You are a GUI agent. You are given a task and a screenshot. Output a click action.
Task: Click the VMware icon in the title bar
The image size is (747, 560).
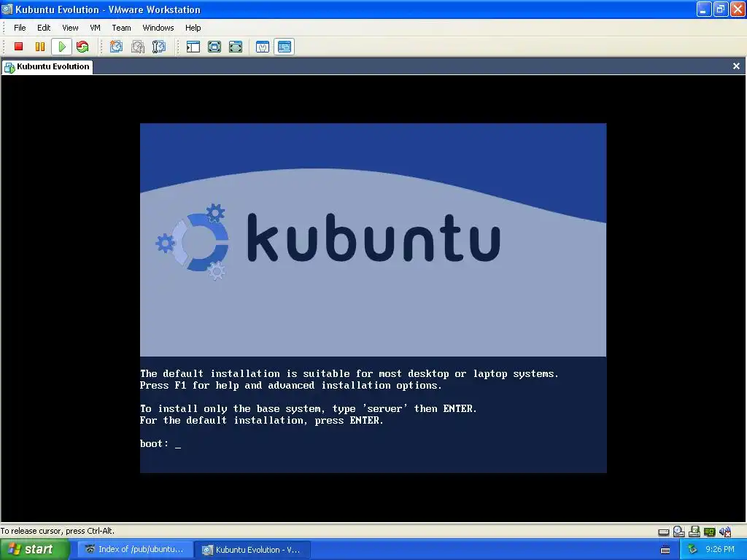[7, 9]
